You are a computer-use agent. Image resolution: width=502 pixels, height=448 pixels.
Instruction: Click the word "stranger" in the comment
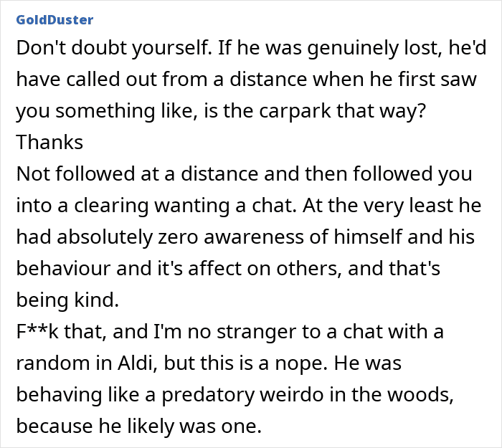coord(257,332)
